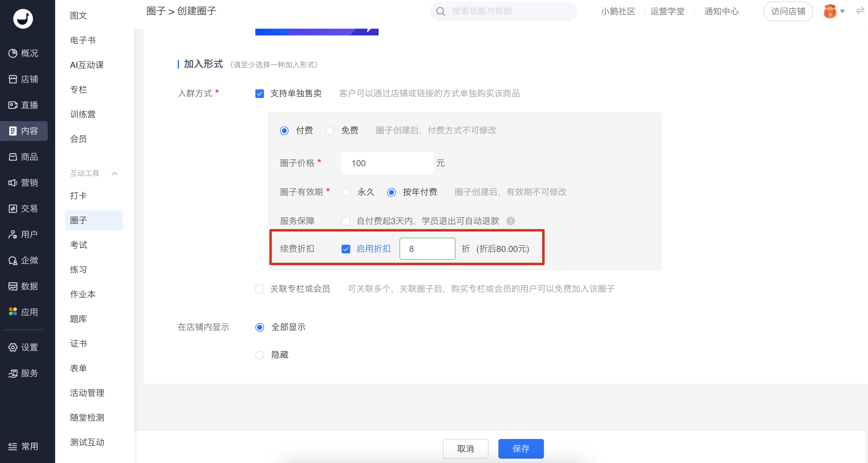
Task: Open 训练营 in the content submenu
Action: tap(83, 114)
